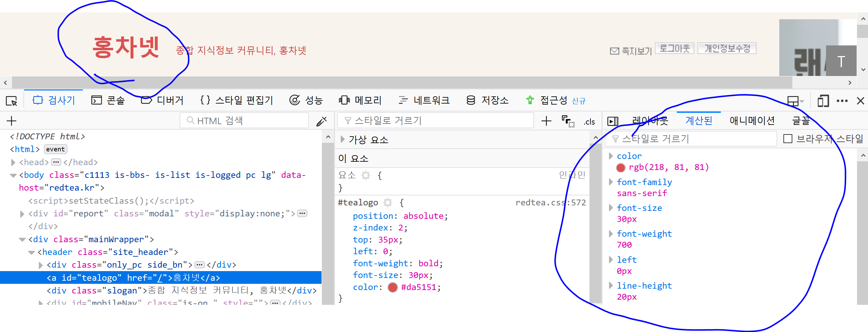Add a new style rule with plus icon
868x332 pixels.
pos(546,121)
